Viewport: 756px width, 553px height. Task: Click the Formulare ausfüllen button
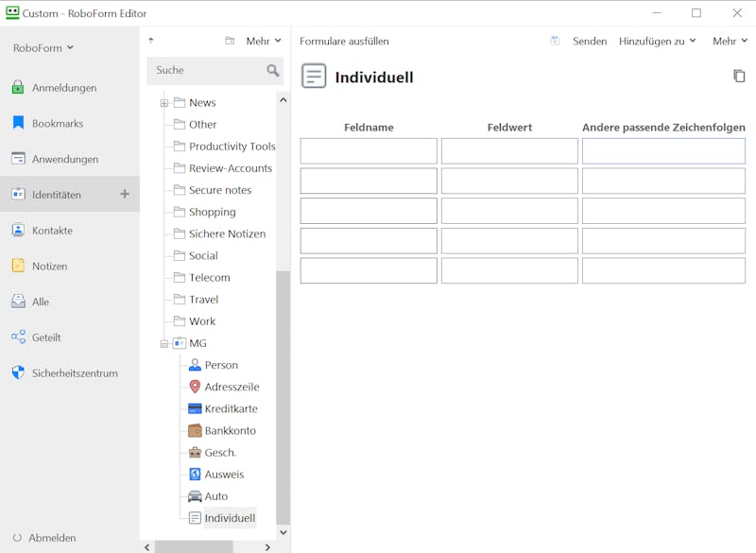coord(344,41)
